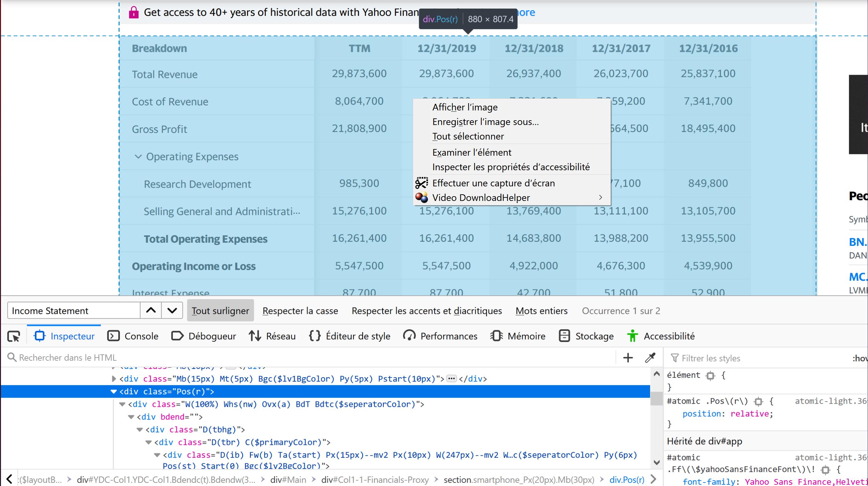
Task: Switch to the Mémoire tab
Action: point(518,336)
